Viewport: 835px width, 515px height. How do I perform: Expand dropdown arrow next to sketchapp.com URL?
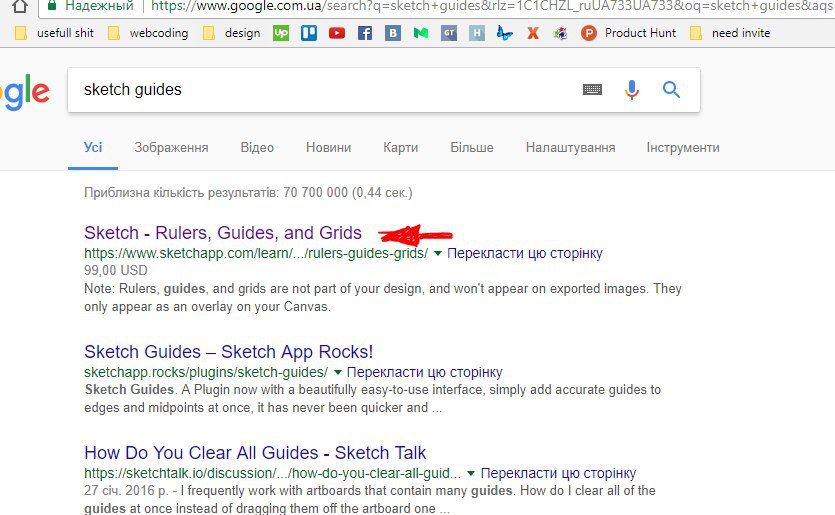tap(438, 254)
